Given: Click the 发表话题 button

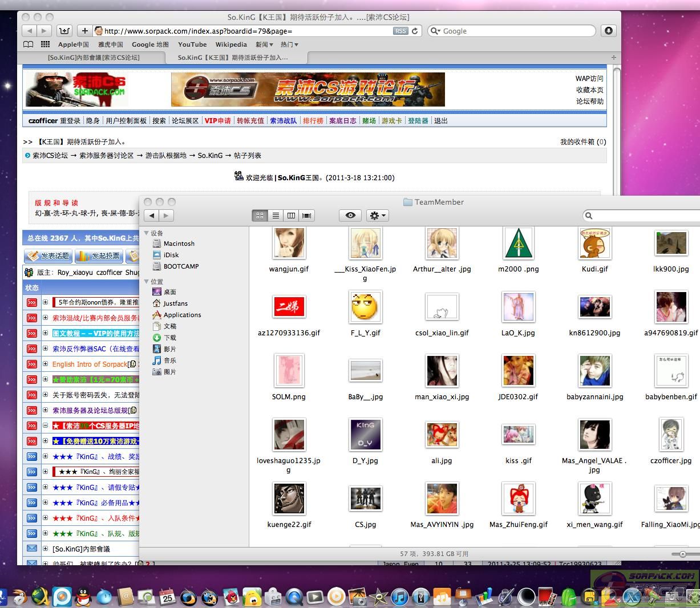Looking at the screenshot, I should pyautogui.click(x=48, y=256).
